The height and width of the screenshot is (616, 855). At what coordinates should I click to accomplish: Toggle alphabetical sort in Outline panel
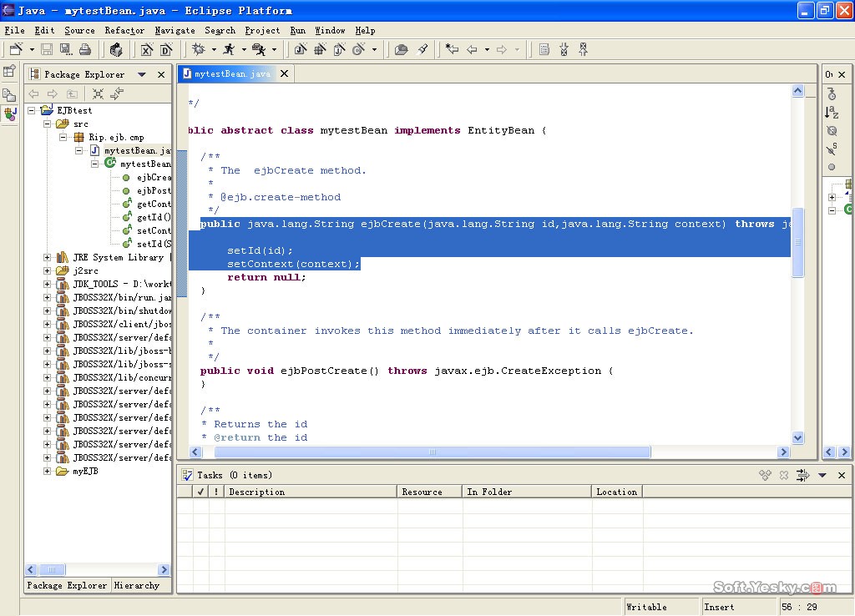(832, 112)
